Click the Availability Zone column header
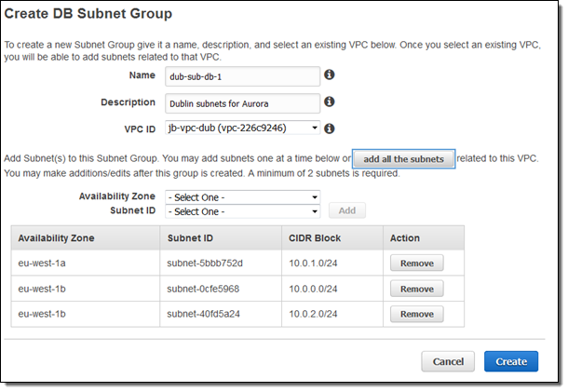Viewport: 568px width, 392px height. point(56,238)
